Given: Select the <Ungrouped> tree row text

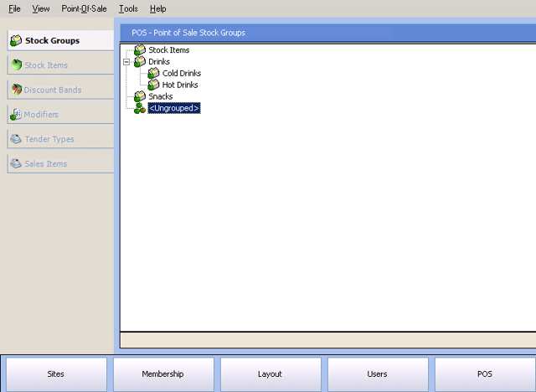Looking at the screenshot, I should (x=174, y=108).
